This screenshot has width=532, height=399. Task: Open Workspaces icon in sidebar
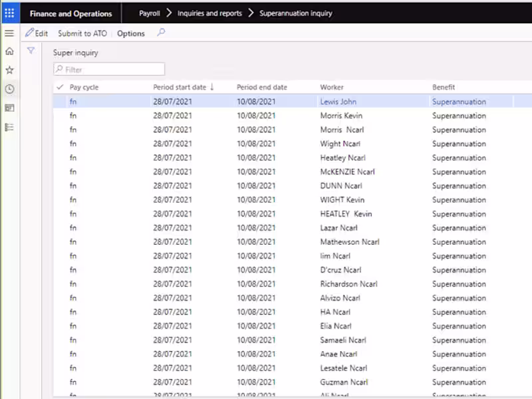(9, 108)
